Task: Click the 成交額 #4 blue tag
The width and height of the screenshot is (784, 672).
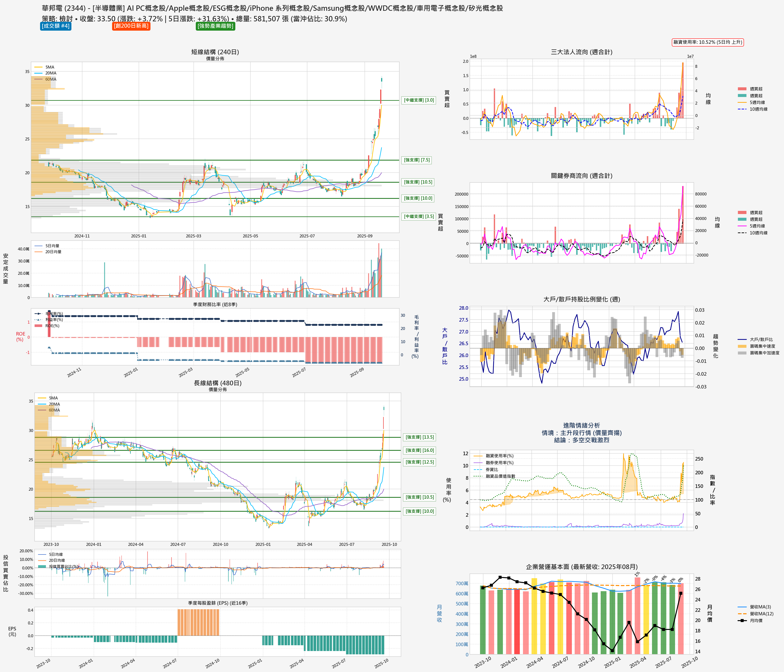Action: click(x=56, y=26)
